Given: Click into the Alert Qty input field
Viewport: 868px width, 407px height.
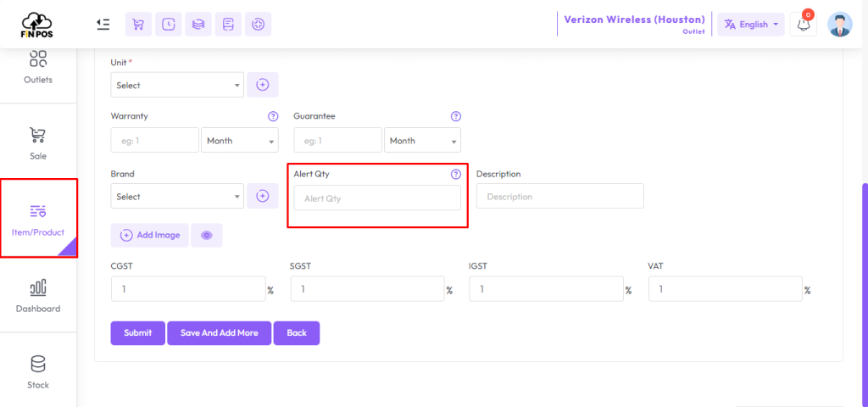Looking at the screenshot, I should click(376, 198).
